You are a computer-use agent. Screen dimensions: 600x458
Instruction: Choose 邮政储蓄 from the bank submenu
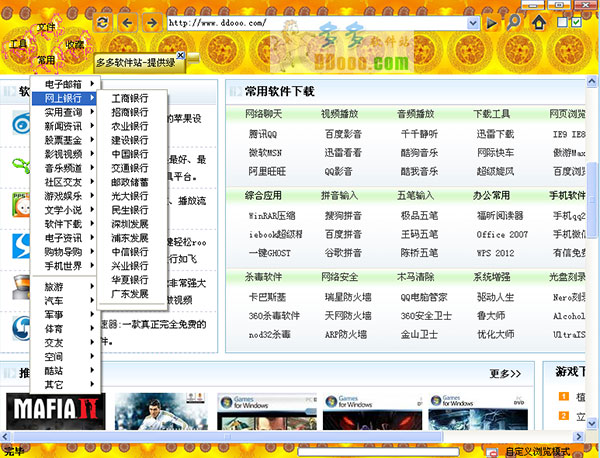click(x=130, y=182)
